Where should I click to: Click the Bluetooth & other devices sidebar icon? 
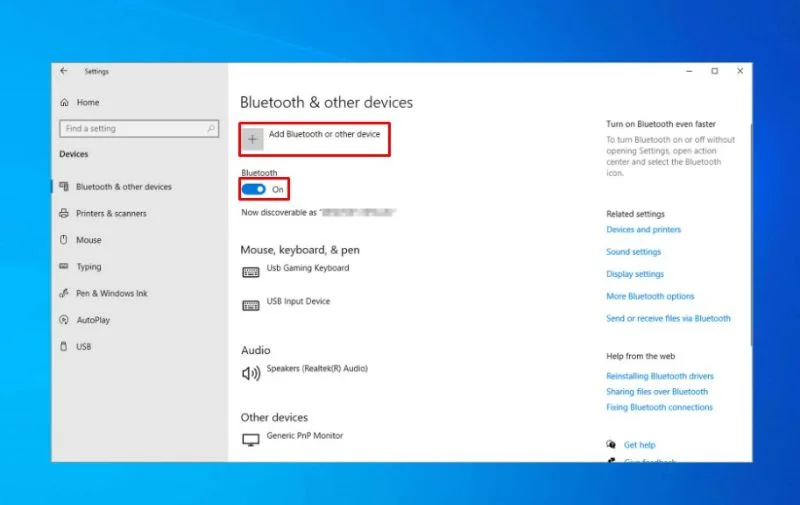[64, 186]
